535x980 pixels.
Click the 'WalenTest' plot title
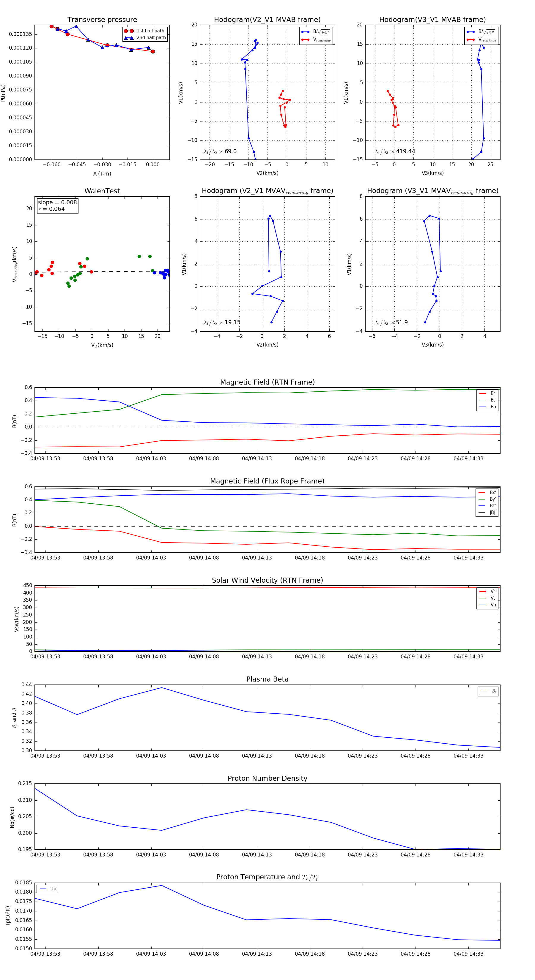coord(102,191)
